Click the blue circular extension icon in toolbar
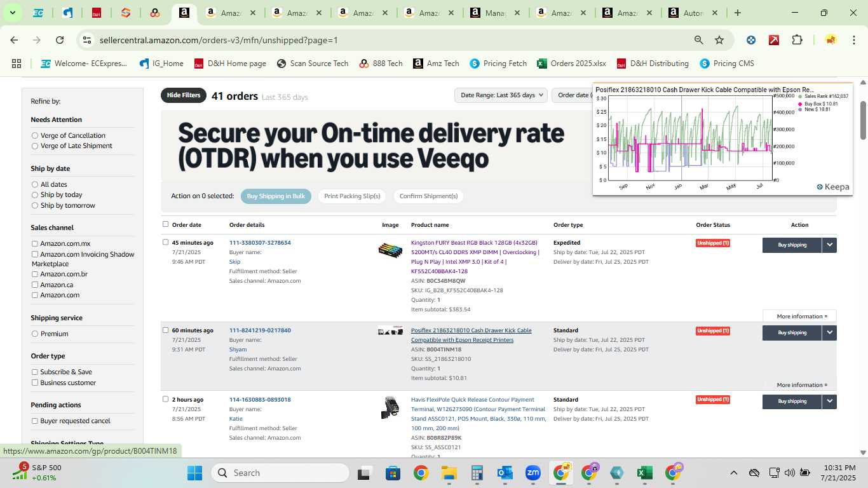Viewport: 868px width, 488px height. 751,40
